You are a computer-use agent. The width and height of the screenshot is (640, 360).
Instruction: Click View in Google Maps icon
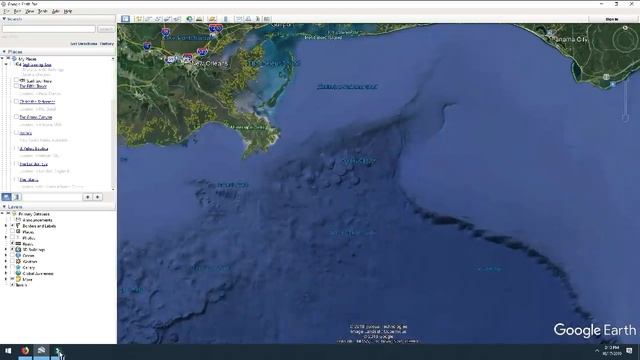point(267,19)
